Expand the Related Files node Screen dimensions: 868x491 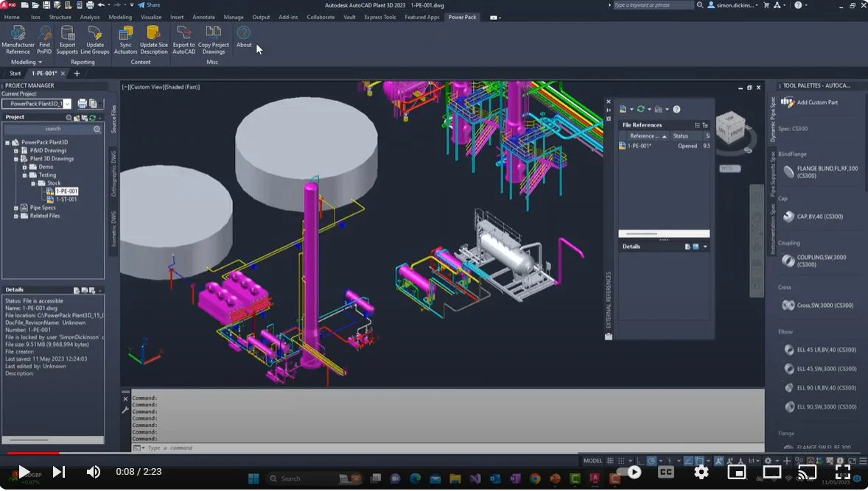click(x=16, y=216)
